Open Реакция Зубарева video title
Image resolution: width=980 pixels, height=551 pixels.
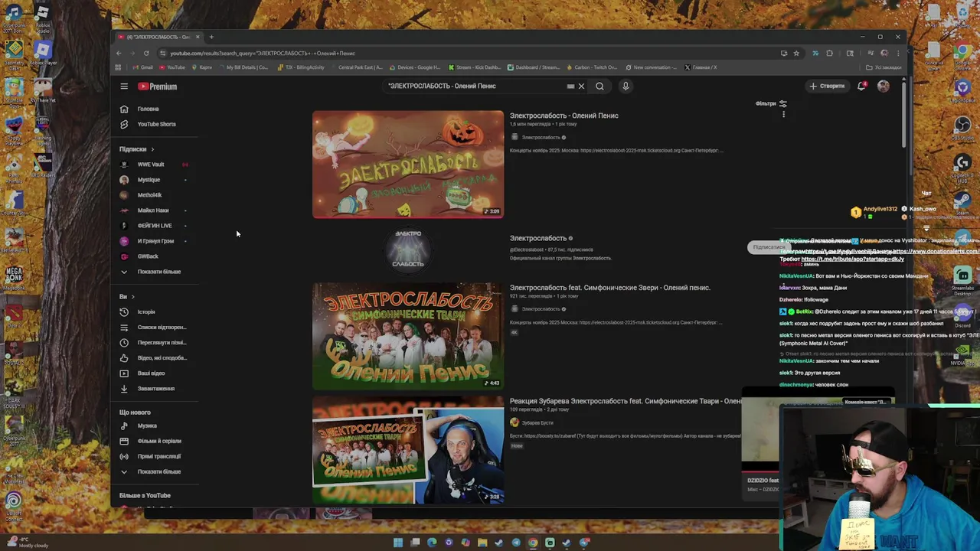[x=626, y=401]
